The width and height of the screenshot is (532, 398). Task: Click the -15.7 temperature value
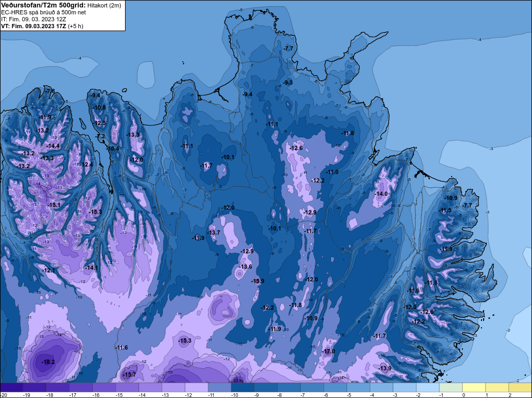129,375
